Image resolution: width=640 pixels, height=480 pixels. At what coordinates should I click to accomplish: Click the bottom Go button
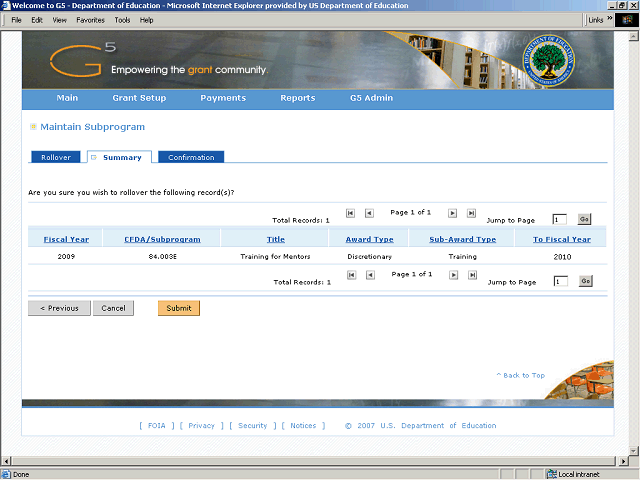coord(586,281)
